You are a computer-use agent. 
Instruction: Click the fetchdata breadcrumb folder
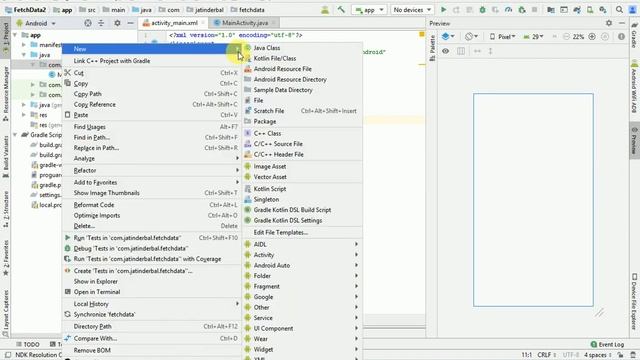tap(248, 9)
